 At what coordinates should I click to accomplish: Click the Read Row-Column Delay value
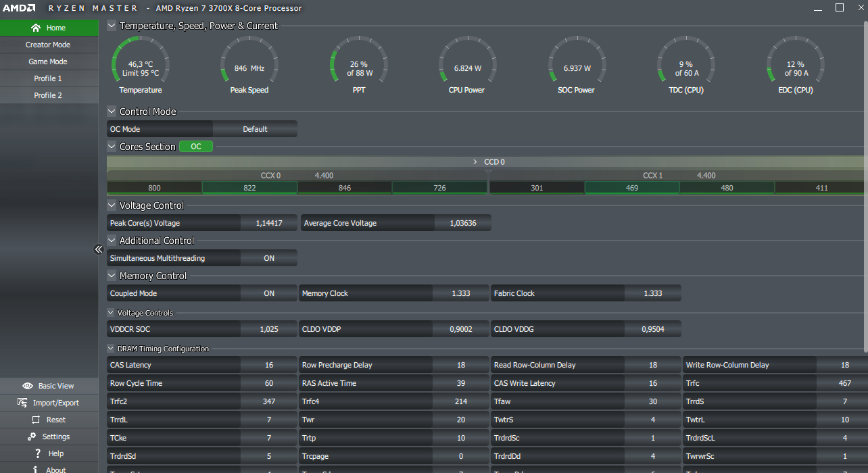(x=653, y=365)
